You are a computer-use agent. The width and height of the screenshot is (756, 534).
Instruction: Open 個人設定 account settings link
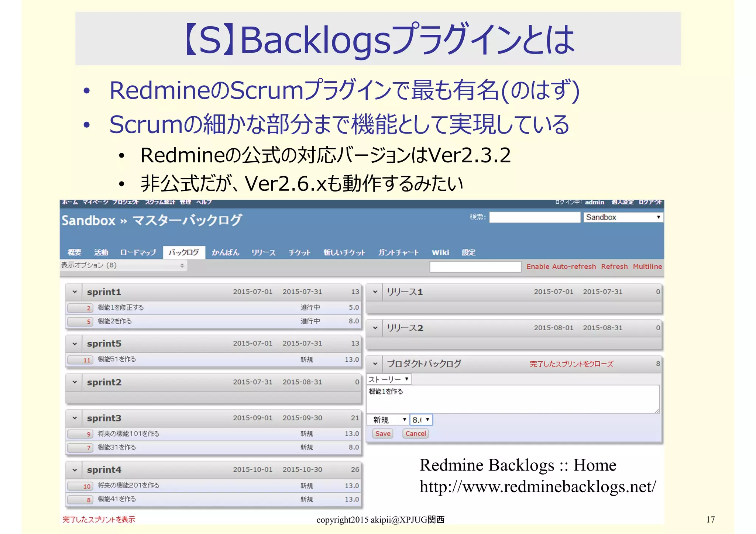[622, 202]
